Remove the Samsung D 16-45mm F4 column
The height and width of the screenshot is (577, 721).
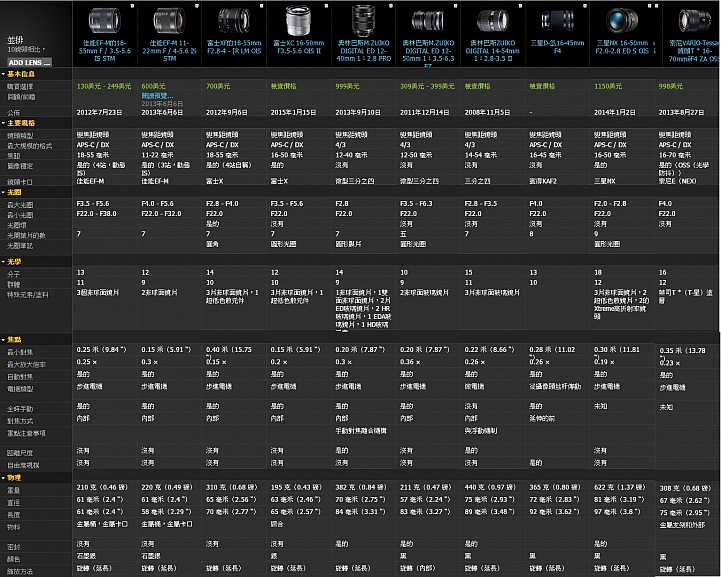[585, 6]
